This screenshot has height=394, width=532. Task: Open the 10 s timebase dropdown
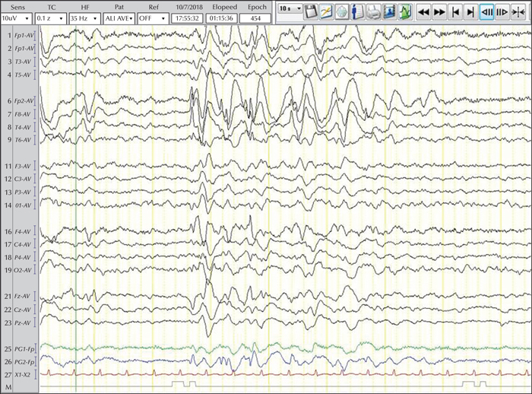[x=290, y=8]
